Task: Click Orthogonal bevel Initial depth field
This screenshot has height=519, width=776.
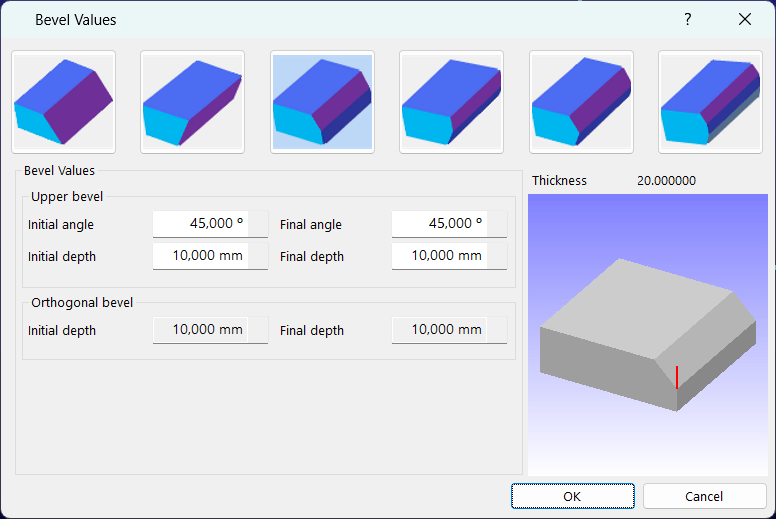Action: click(x=210, y=330)
